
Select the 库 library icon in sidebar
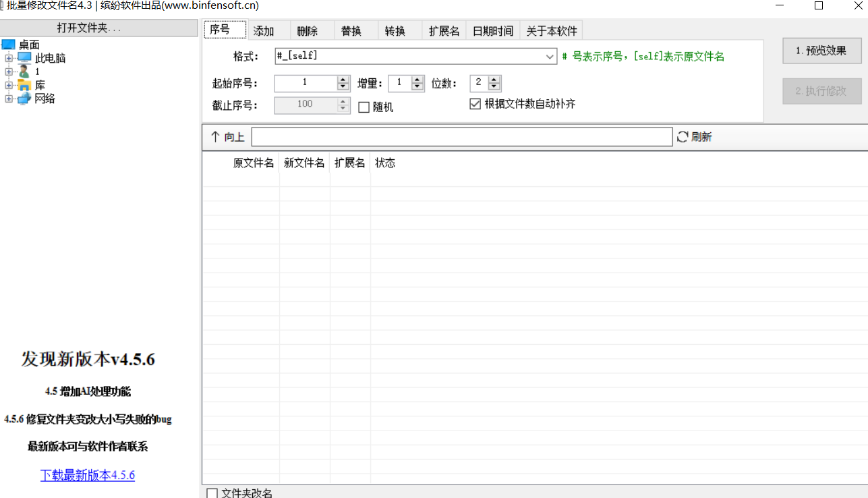pos(24,84)
